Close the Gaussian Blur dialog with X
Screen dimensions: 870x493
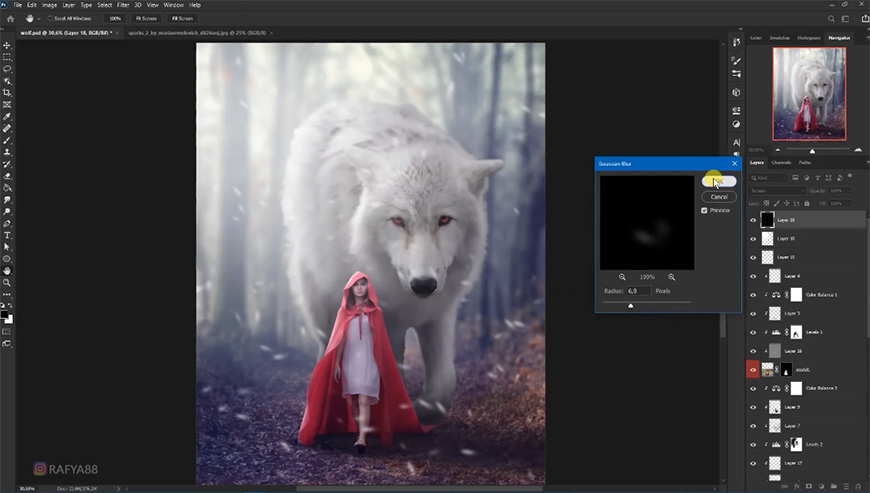coord(735,164)
